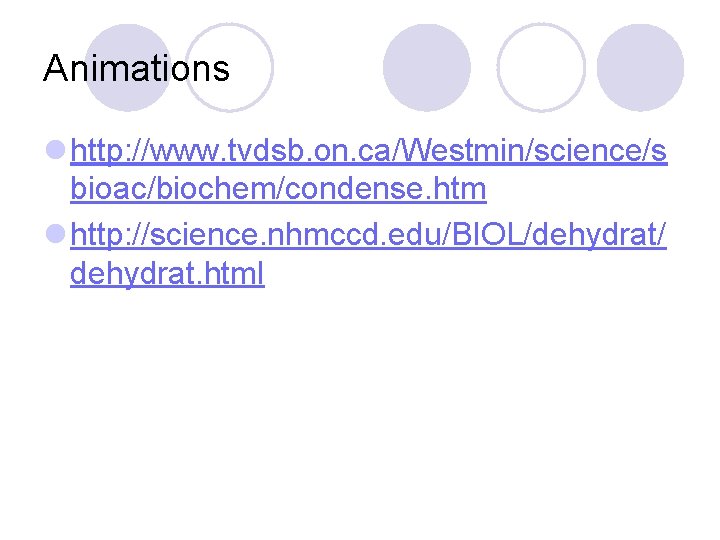Select the outlined circle right of the title

[x=231, y=67]
